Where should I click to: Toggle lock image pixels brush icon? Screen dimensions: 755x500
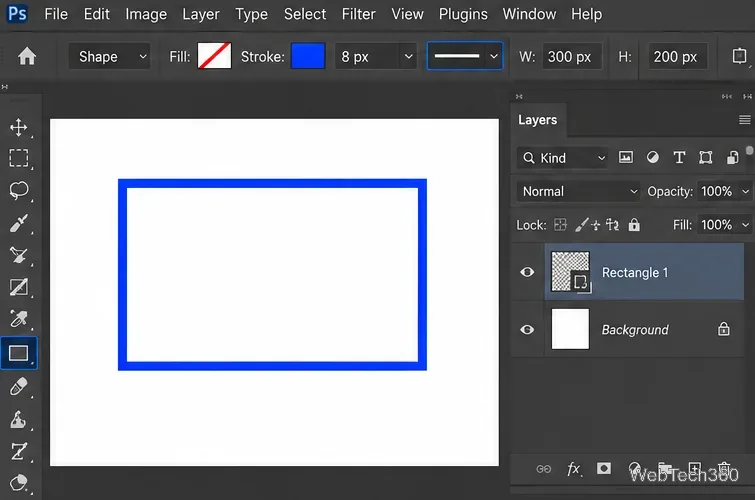[x=581, y=225]
